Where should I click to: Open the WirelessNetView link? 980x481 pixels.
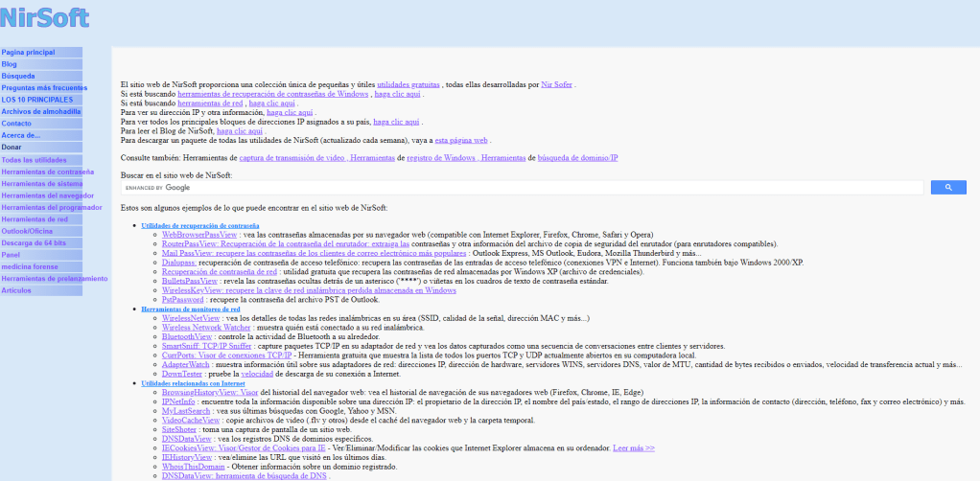pyautogui.click(x=191, y=318)
